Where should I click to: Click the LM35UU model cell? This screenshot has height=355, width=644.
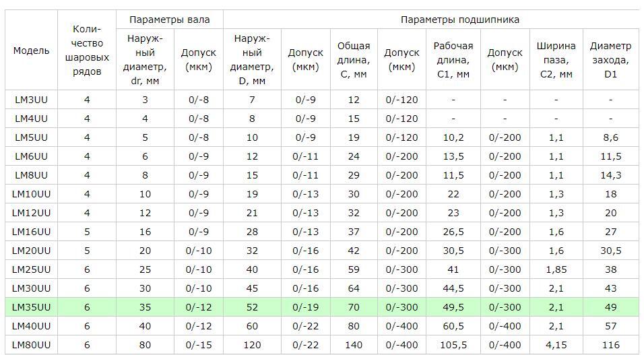pos(32,307)
